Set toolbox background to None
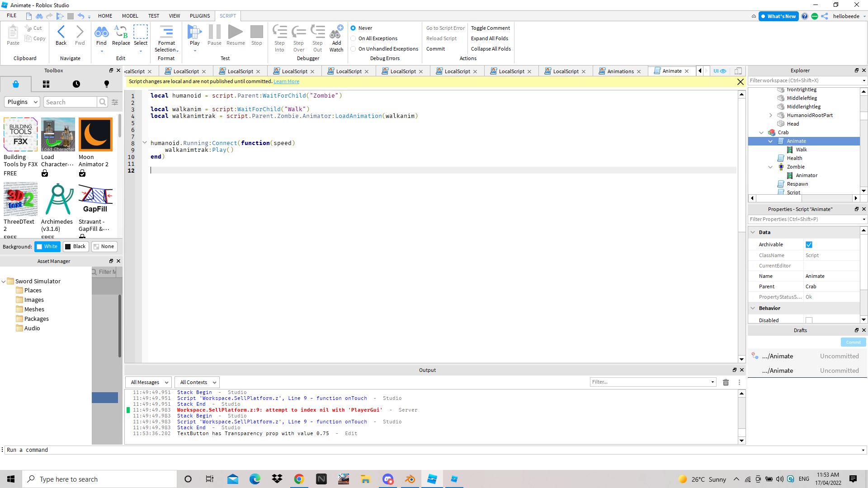868x488 pixels. coord(104,247)
